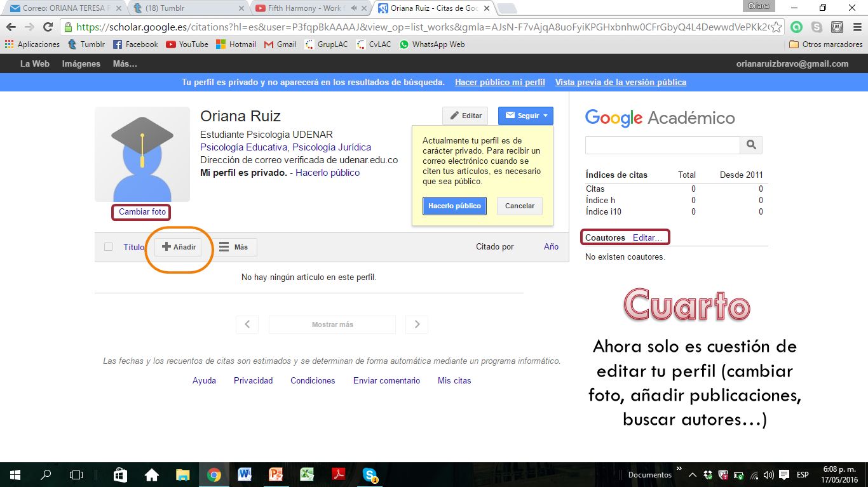Open the Windows Store taskbar icon
This screenshot has width=868, height=487.
120,474
